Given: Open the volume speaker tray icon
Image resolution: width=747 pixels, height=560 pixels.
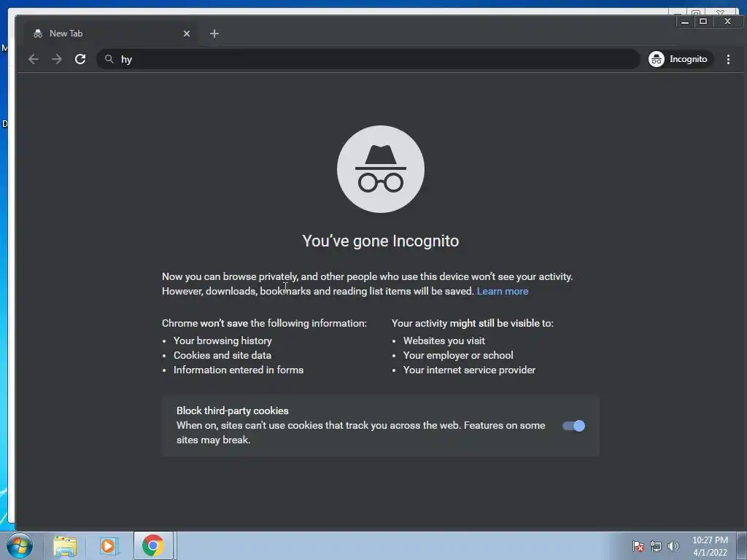Looking at the screenshot, I should 673,546.
